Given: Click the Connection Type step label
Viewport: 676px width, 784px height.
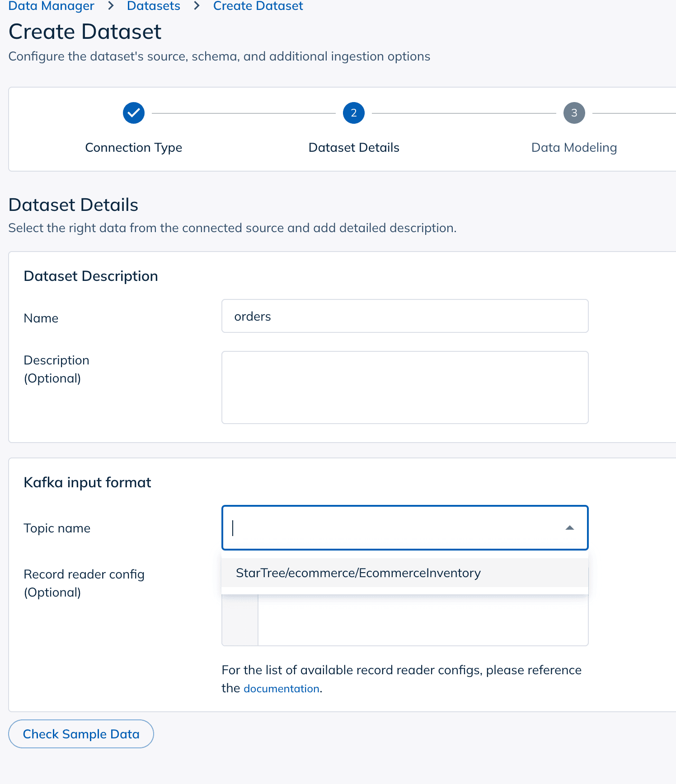Looking at the screenshot, I should 133,147.
